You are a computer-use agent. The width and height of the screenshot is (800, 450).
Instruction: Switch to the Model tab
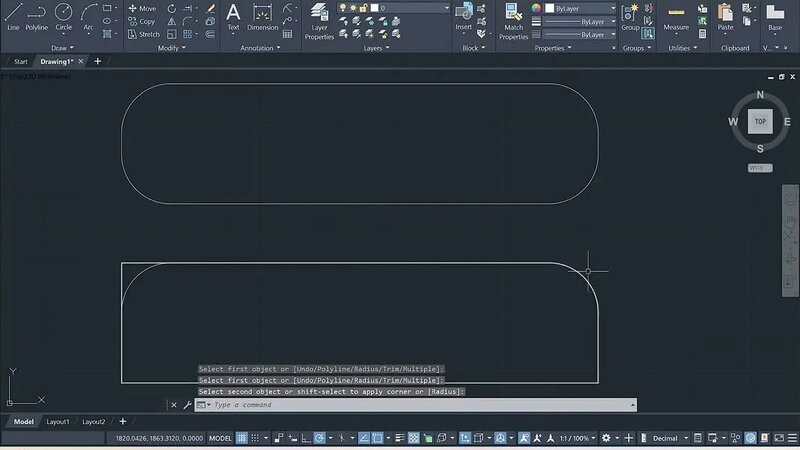pos(23,421)
